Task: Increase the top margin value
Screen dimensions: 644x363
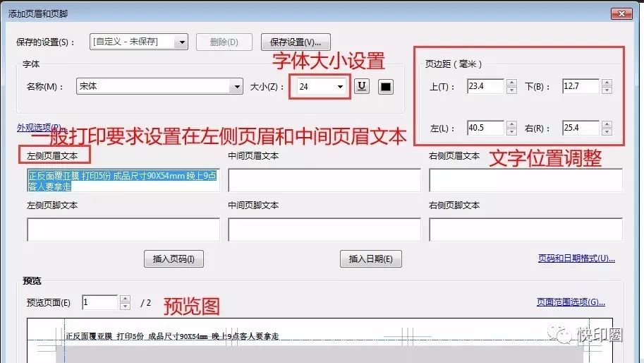Action: (x=511, y=83)
